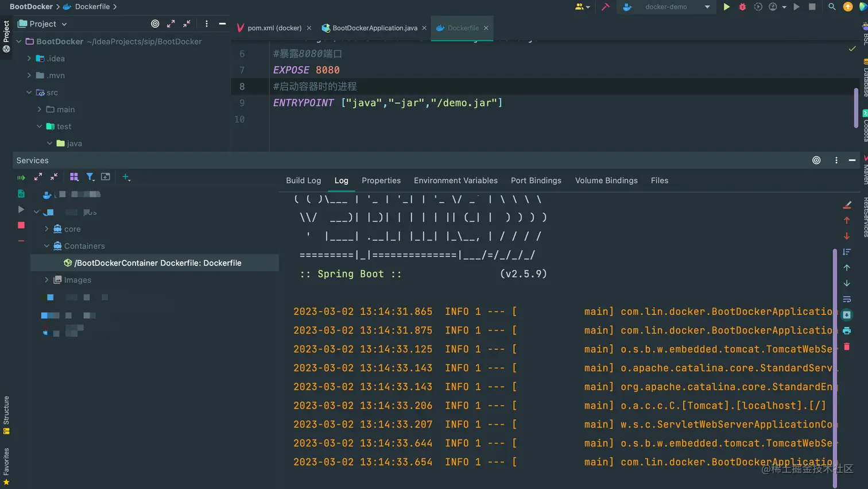Image resolution: width=868 pixels, height=489 pixels.
Task: Open the Port Bindings tab
Action: 536,180
